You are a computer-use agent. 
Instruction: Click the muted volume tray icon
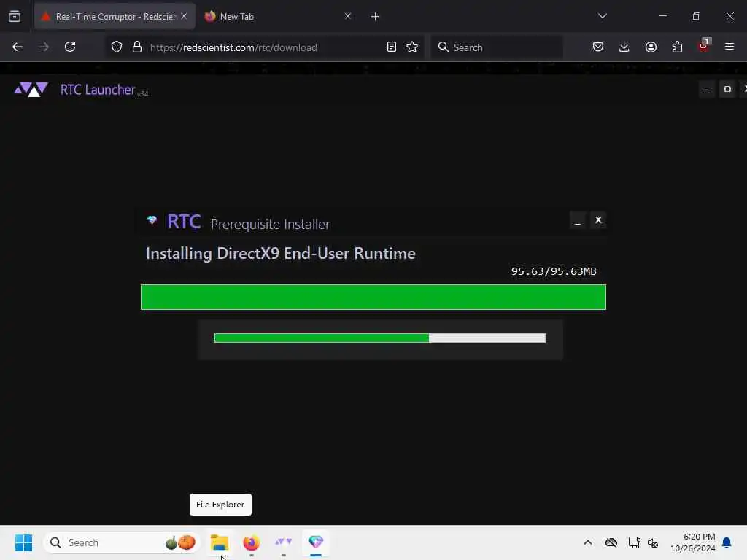pos(653,542)
